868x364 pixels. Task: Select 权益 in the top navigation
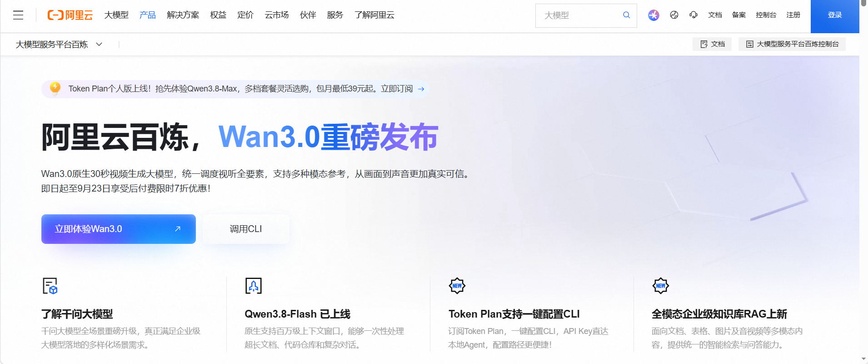[x=218, y=15]
